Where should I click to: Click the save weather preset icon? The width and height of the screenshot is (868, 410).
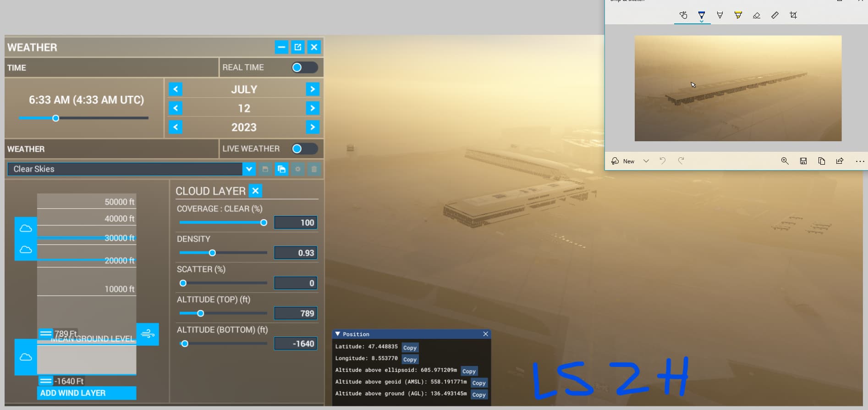265,169
